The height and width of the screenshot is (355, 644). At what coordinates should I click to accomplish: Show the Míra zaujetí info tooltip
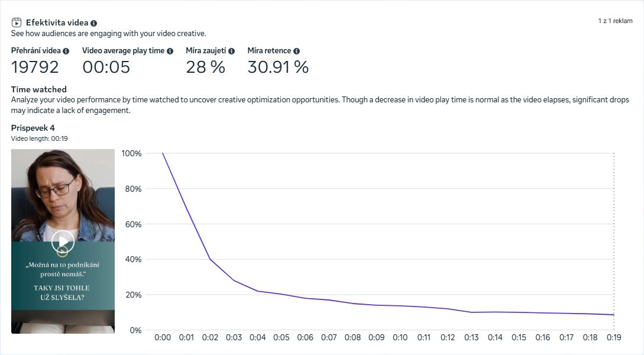230,51
